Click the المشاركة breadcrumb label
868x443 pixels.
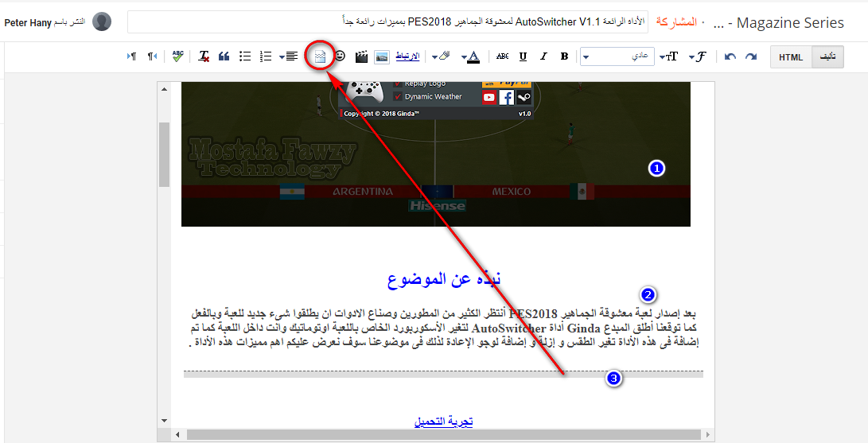click(676, 22)
